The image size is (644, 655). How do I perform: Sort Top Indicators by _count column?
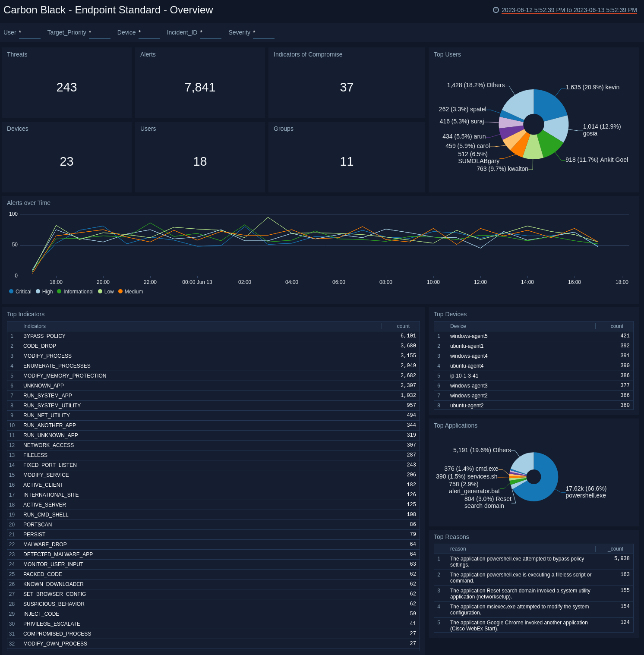pos(401,326)
